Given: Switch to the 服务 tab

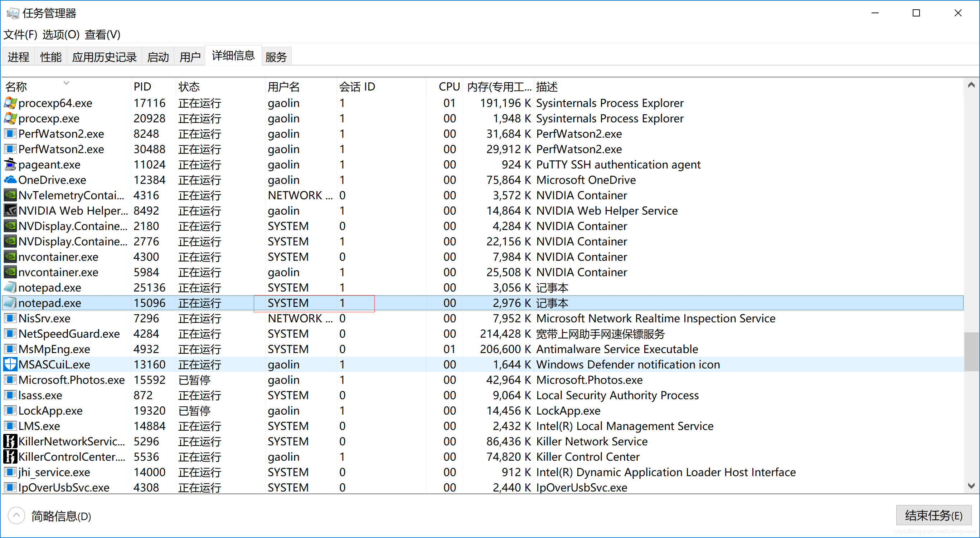Looking at the screenshot, I should coord(276,57).
